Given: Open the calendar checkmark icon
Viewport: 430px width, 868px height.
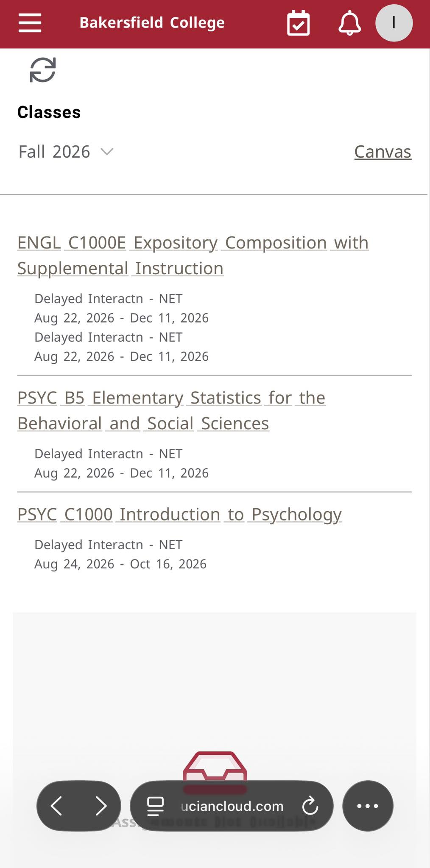Looking at the screenshot, I should [298, 23].
